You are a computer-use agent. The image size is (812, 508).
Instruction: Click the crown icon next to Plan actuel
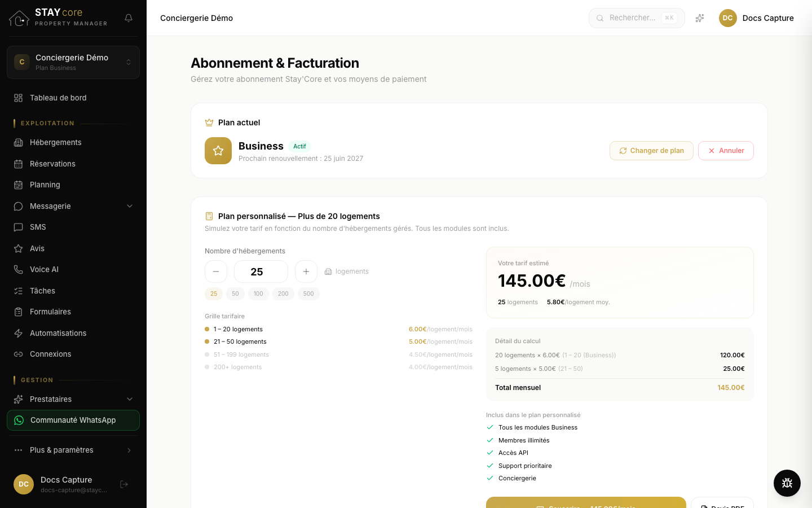209,122
